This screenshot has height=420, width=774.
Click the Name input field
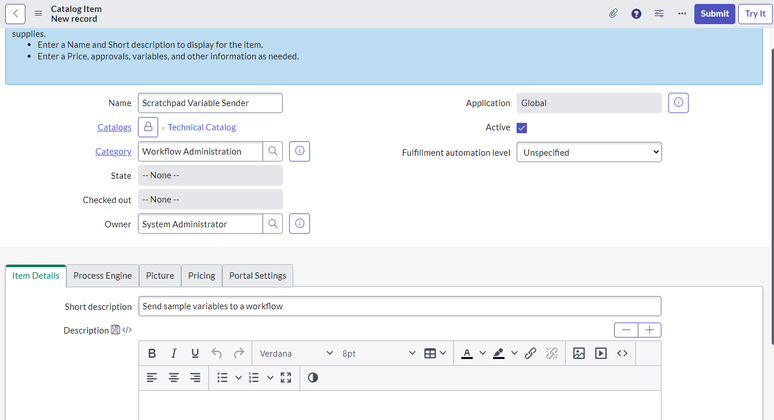(210, 103)
